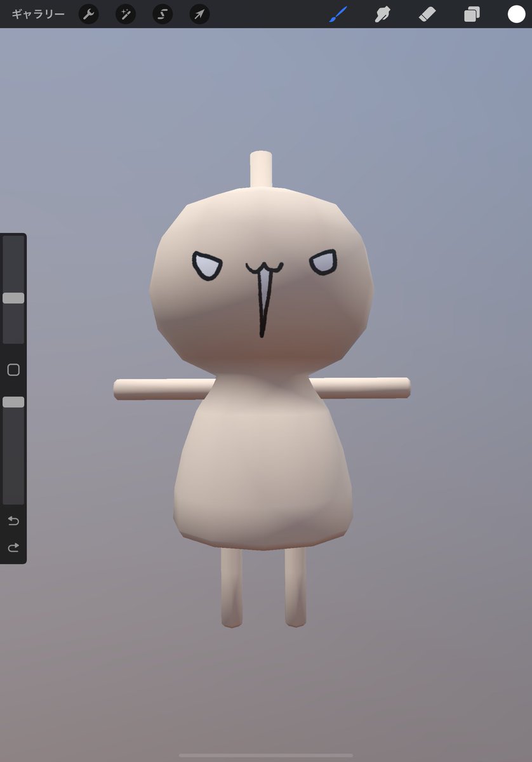Tap the square Modify button on sidebar

point(13,370)
